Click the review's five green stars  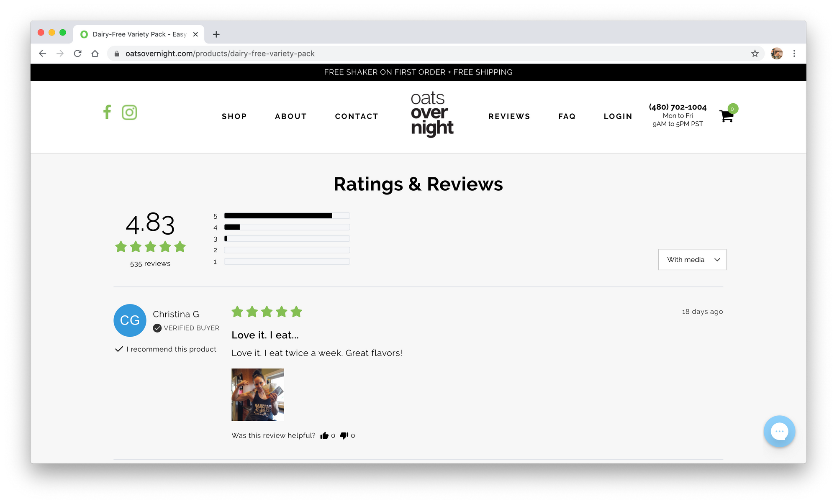pyautogui.click(x=267, y=312)
